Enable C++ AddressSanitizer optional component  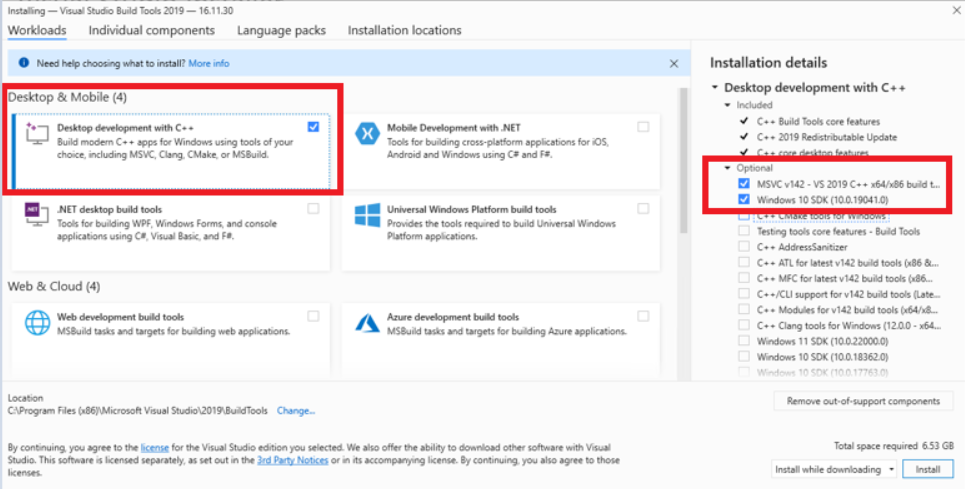[743, 246]
